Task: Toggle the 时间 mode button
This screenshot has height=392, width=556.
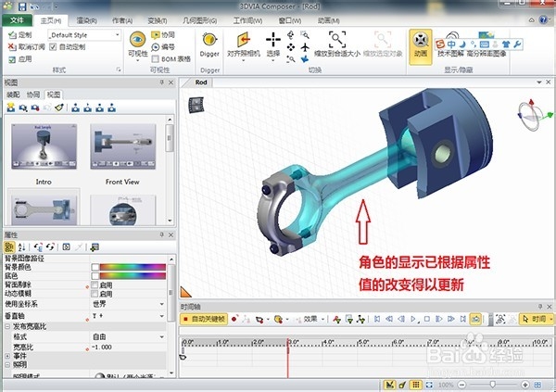Action: click(536, 319)
